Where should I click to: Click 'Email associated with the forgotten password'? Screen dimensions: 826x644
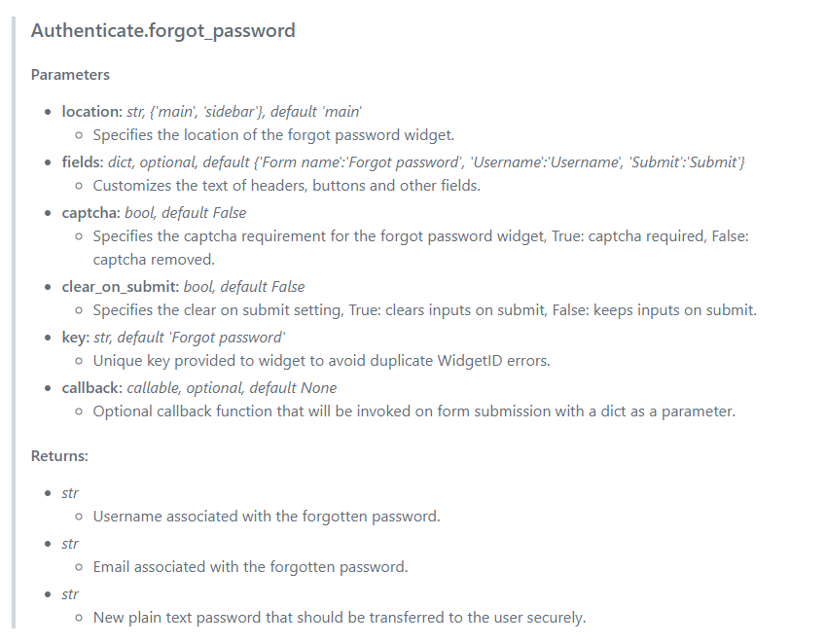tap(250, 567)
